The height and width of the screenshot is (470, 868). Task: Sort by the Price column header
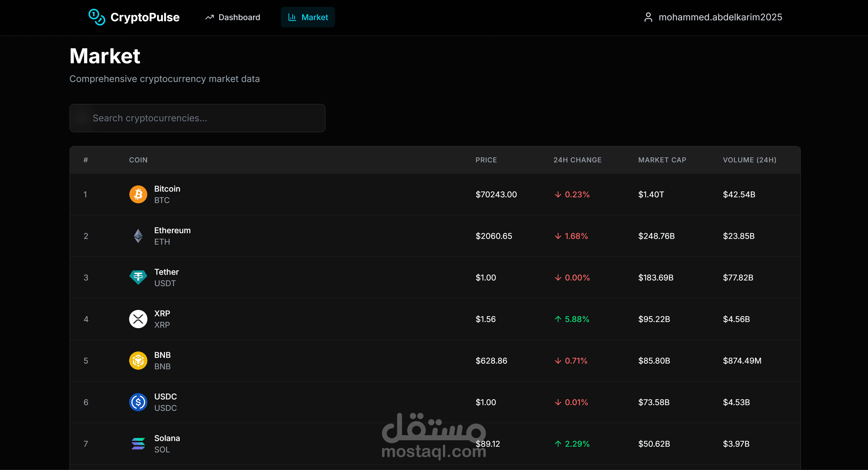point(486,160)
